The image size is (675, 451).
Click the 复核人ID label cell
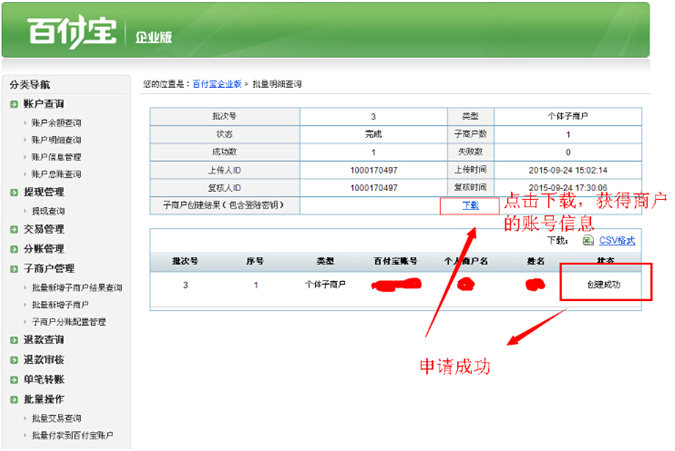point(224,188)
